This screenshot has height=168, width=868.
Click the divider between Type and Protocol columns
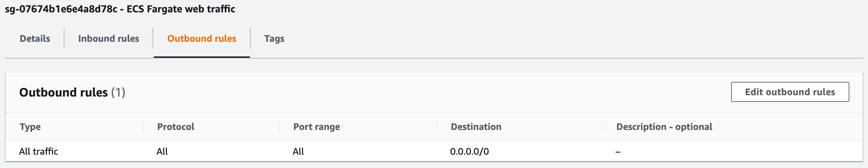click(x=143, y=127)
